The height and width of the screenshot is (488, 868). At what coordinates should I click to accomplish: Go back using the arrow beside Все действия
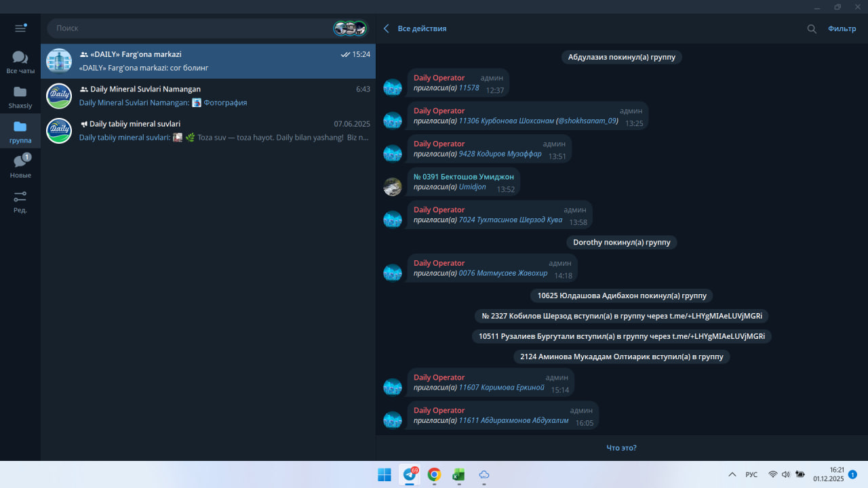[387, 28]
